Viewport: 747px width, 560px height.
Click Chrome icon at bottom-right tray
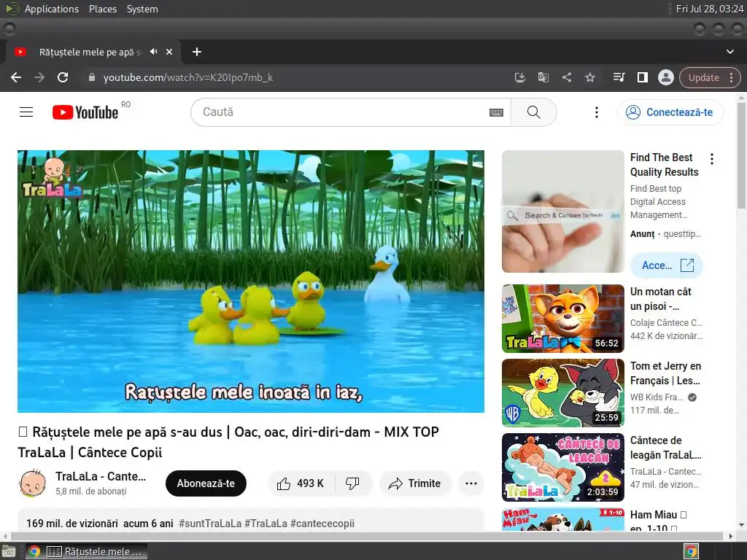coord(691,551)
